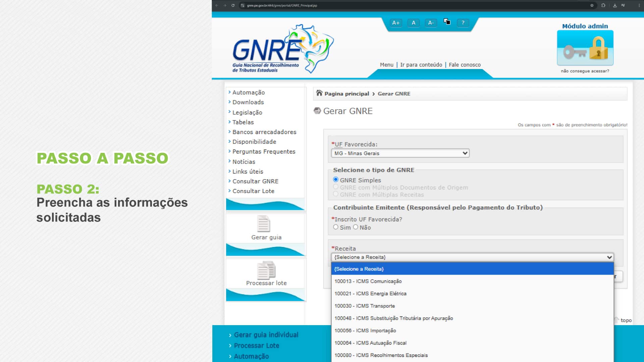Open help with the question mark button
Screen dimensions: 644x362
(x=463, y=23)
